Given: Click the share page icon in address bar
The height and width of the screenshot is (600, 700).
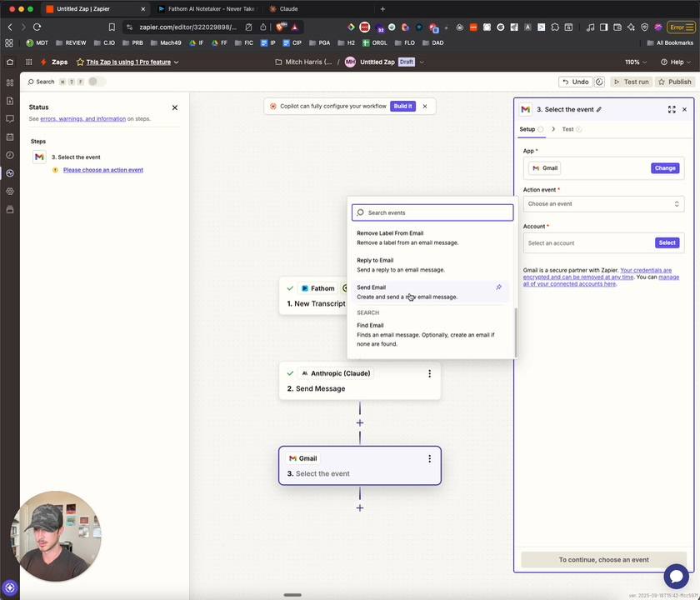Looking at the screenshot, I should [263, 27].
